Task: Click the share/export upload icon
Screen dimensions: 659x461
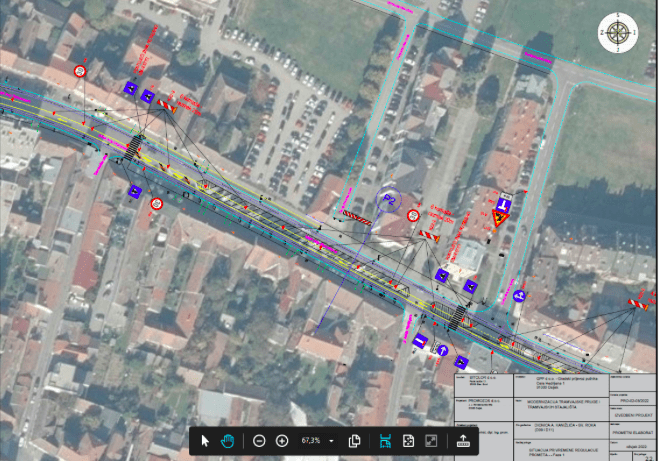Action: (x=463, y=440)
